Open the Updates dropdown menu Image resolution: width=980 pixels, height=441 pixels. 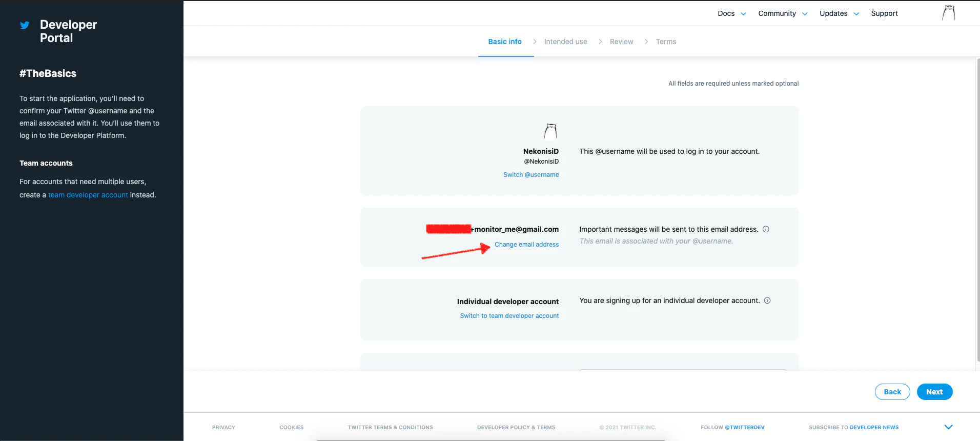pos(839,13)
